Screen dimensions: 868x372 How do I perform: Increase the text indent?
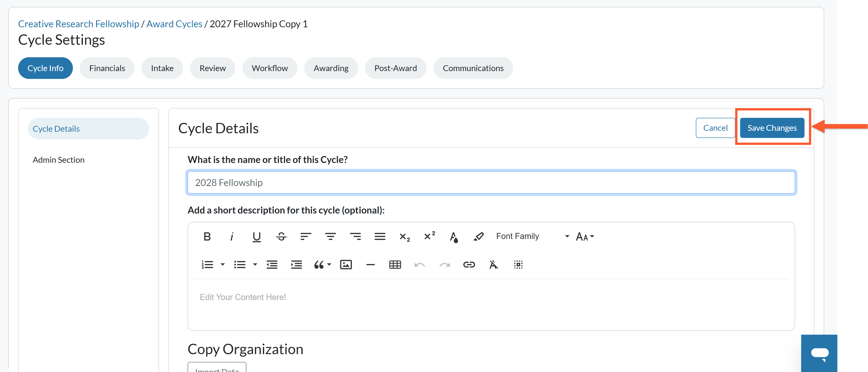(296, 265)
